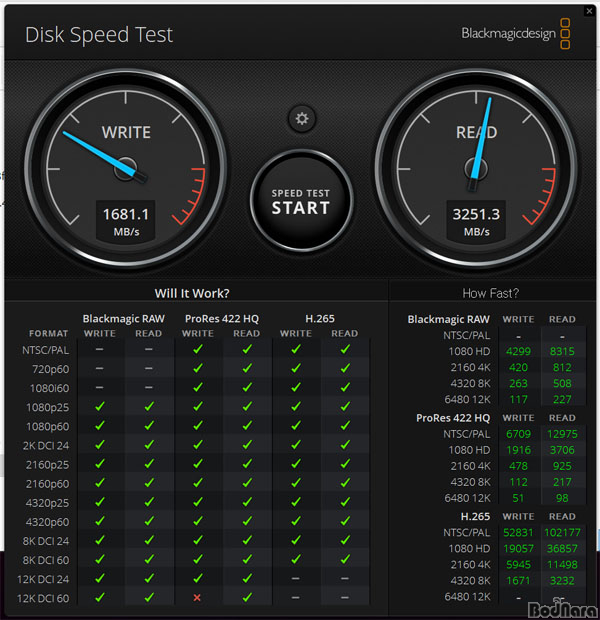Click ProRes NTSC/PAL write value 6709
This screenshot has height=620, width=600.
[x=518, y=434]
